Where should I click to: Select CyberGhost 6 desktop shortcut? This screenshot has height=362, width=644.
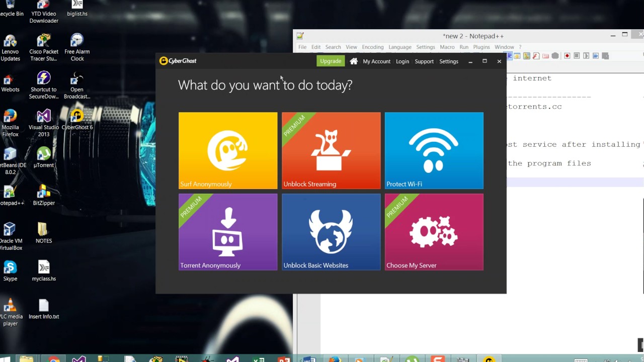pos(77,121)
